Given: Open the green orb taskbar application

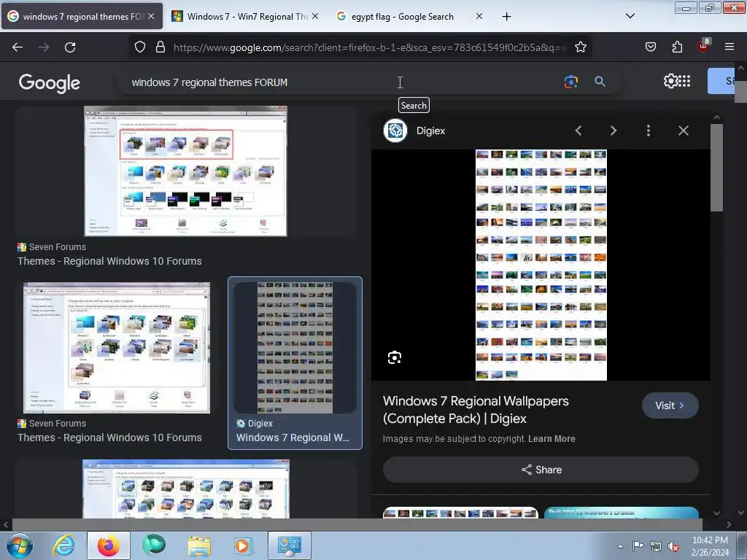Looking at the screenshot, I should point(153,545).
